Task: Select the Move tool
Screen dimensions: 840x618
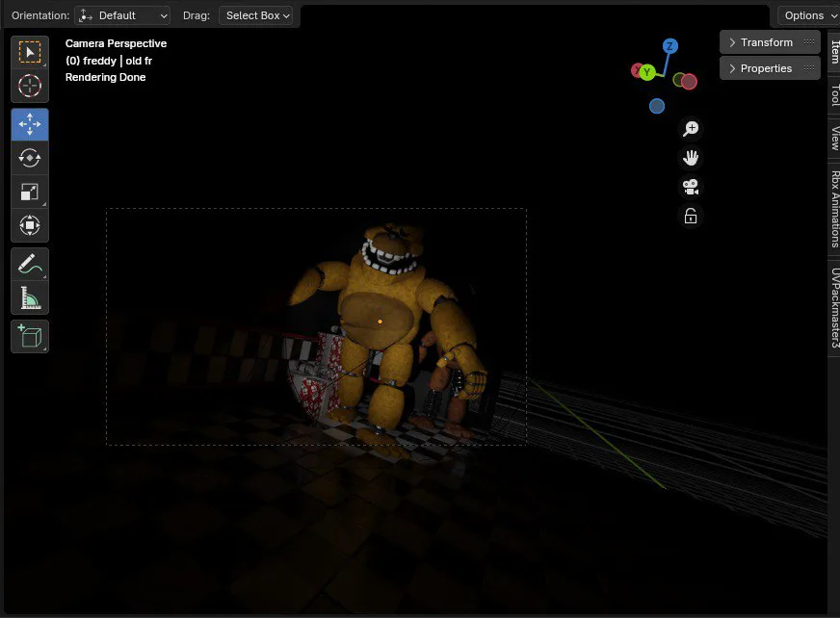Action: 30,124
